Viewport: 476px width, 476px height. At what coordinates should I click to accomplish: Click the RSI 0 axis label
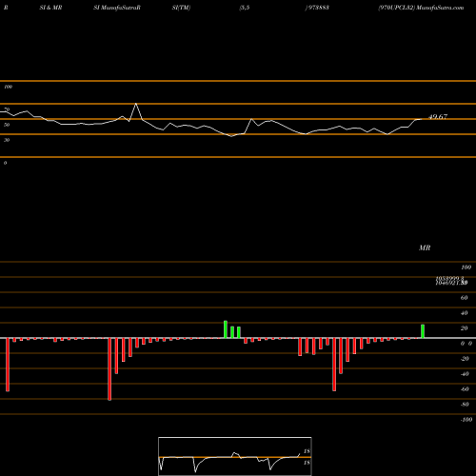point(5,163)
